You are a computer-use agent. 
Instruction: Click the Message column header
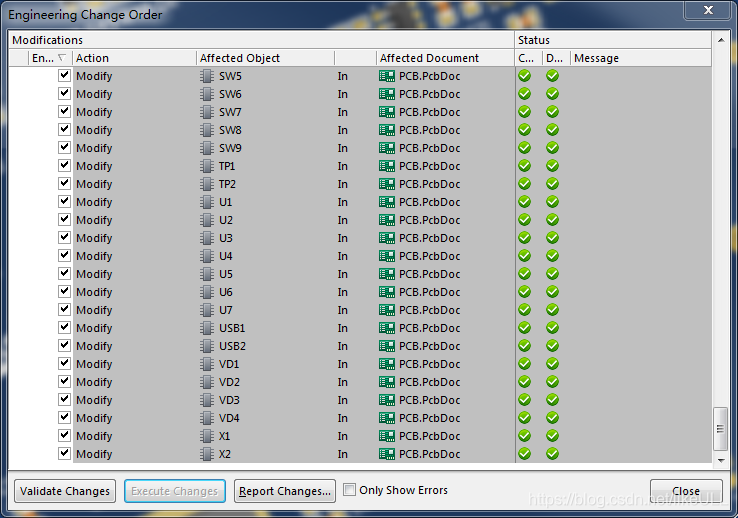point(641,58)
